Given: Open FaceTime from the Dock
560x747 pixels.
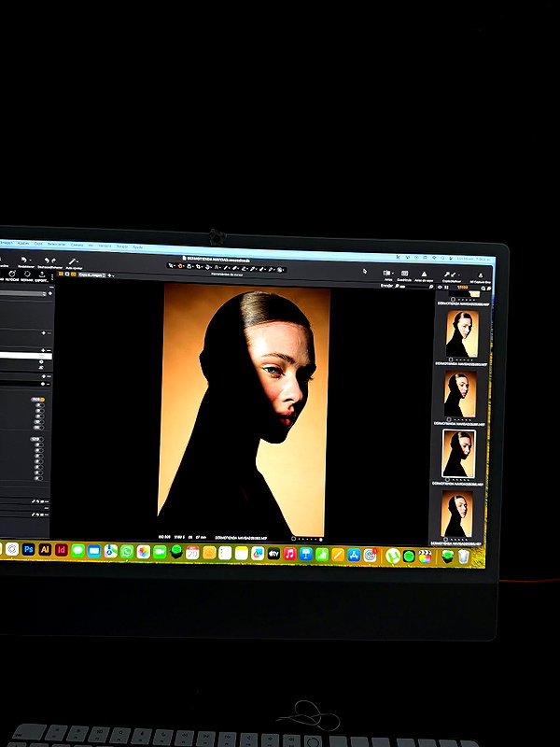Looking at the screenshot, I should (x=160, y=552).
